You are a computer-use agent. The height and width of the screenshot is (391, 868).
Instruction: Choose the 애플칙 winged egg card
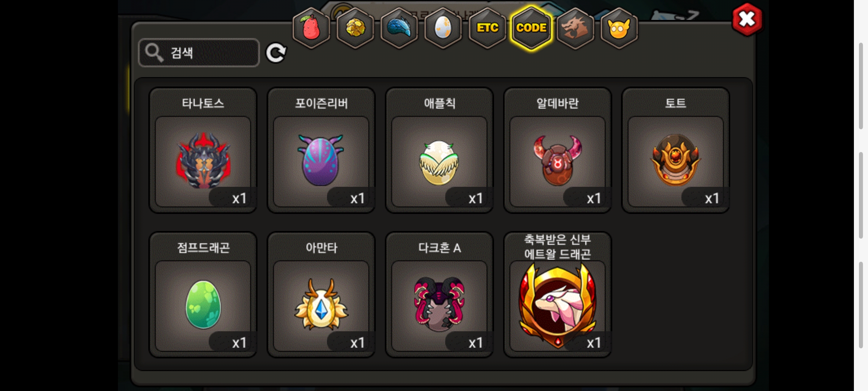tap(439, 150)
